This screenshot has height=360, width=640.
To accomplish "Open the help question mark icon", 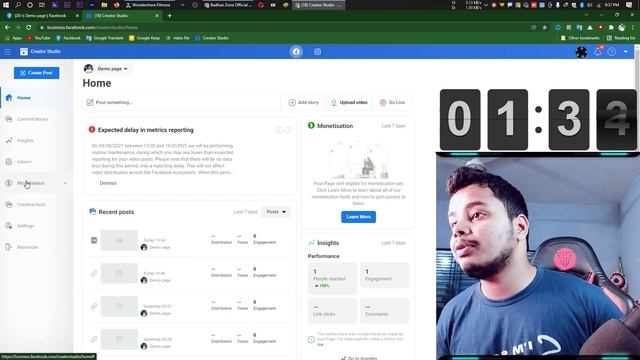I will 611,52.
